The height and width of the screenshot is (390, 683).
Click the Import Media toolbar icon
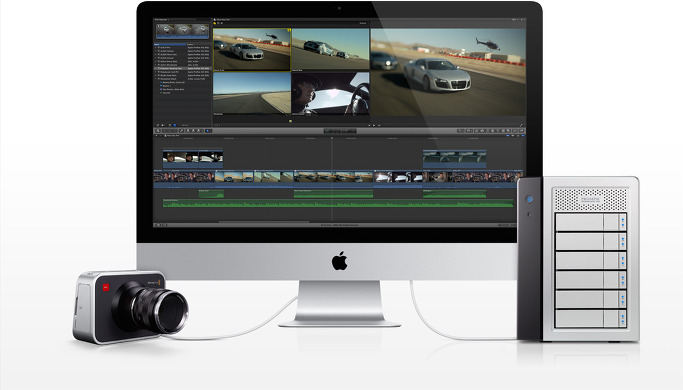pyautogui.click(x=158, y=131)
